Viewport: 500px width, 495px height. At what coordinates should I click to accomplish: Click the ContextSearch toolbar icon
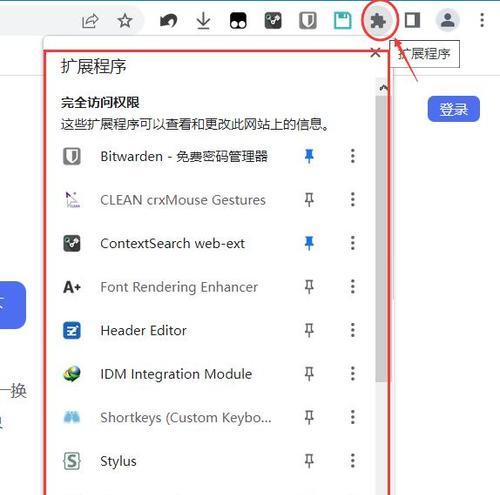(273, 21)
